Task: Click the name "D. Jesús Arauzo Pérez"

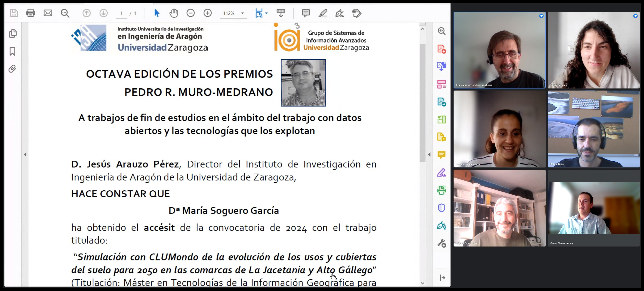Action: [x=125, y=164]
